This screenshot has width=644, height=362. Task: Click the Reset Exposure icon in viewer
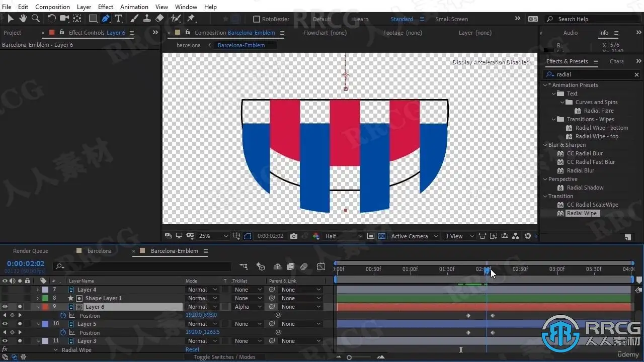point(528,236)
